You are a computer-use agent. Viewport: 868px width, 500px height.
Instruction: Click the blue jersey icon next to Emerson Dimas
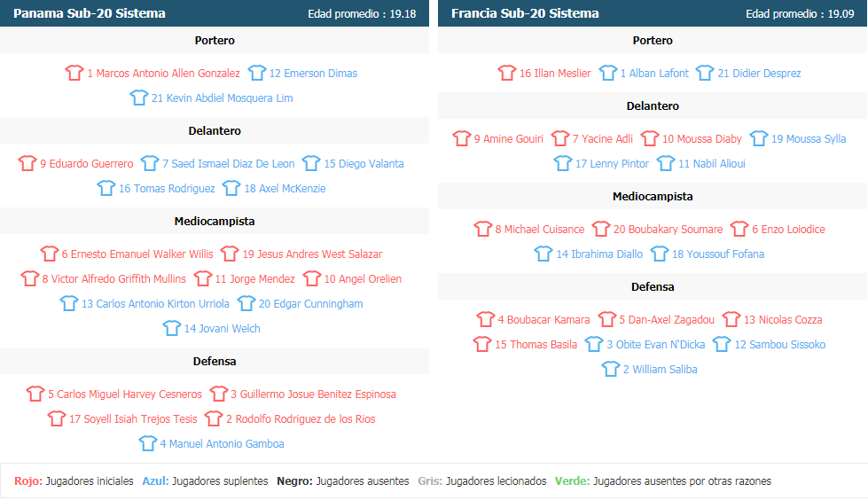point(257,73)
